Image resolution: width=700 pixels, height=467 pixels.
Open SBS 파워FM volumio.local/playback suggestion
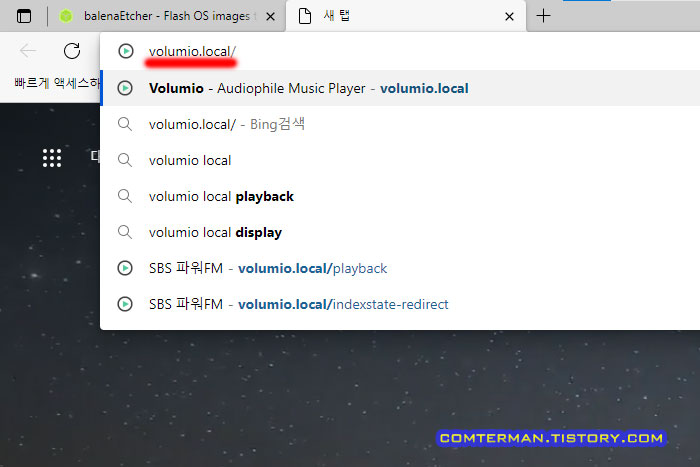[400, 268]
